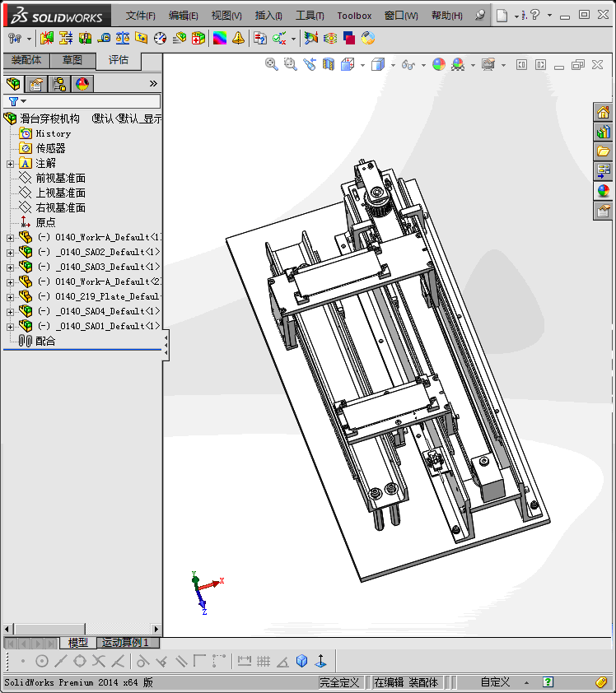Viewport: 616px width, 693px height.
Task: Open Mass Properties balance-scale icon
Action: 123,39
